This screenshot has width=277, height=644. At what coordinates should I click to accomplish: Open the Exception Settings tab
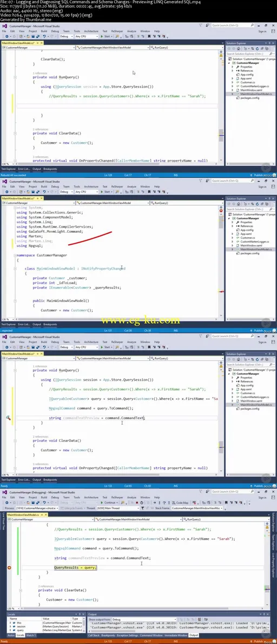coord(127,635)
